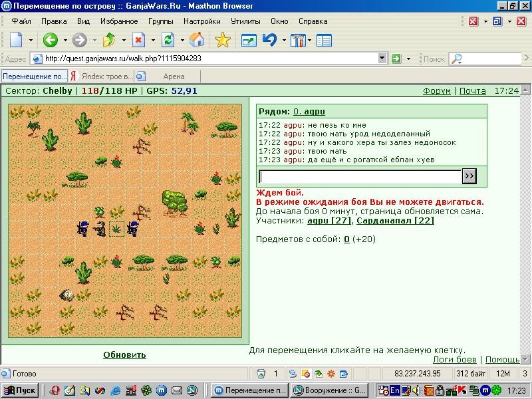This screenshot has height=399, width=532.
Task: Click the hemp plant tile on map
Action: click(116, 228)
